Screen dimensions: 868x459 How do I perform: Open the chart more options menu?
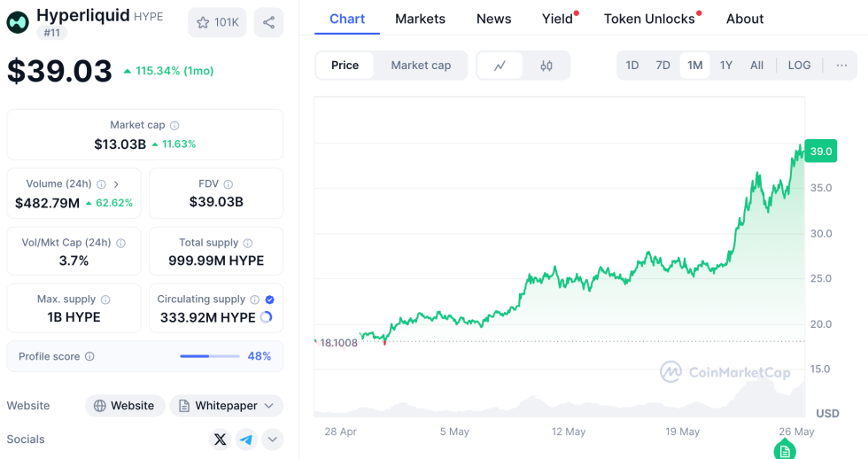click(x=841, y=66)
